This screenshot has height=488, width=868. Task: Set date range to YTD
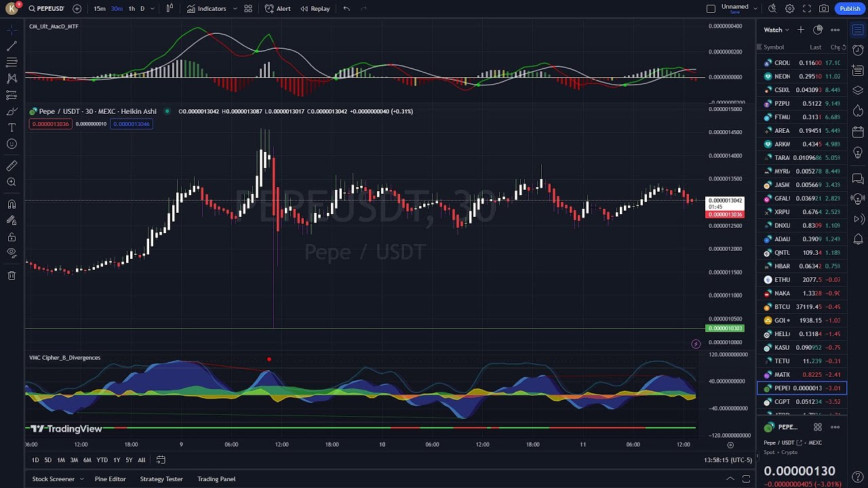(x=102, y=460)
